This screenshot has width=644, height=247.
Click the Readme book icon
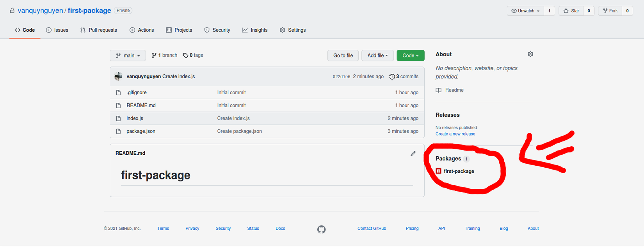point(439,90)
